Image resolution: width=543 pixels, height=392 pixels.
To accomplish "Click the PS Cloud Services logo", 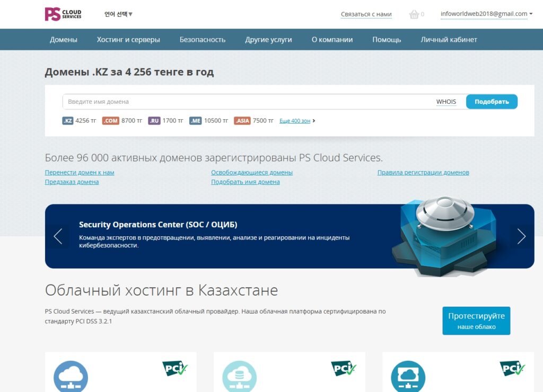I will coord(63,14).
